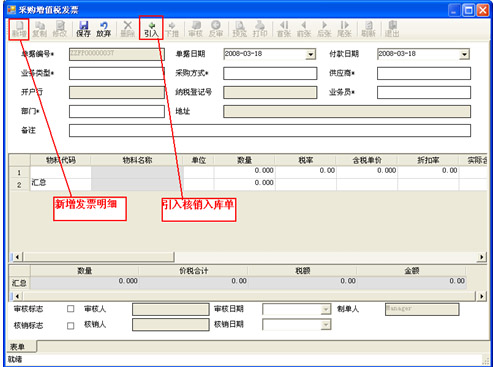Click the 金额 summary column header
The height and width of the screenshot is (367, 493).
(x=411, y=271)
